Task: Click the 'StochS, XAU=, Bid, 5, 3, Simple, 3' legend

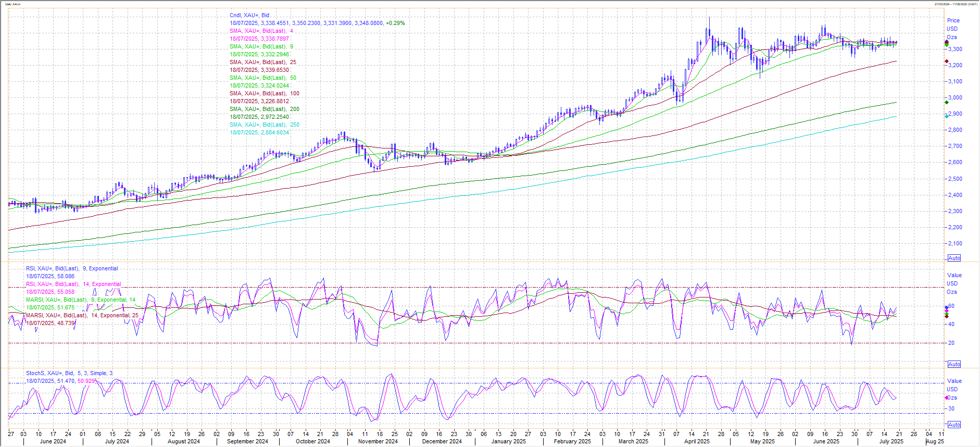Action: (69, 373)
